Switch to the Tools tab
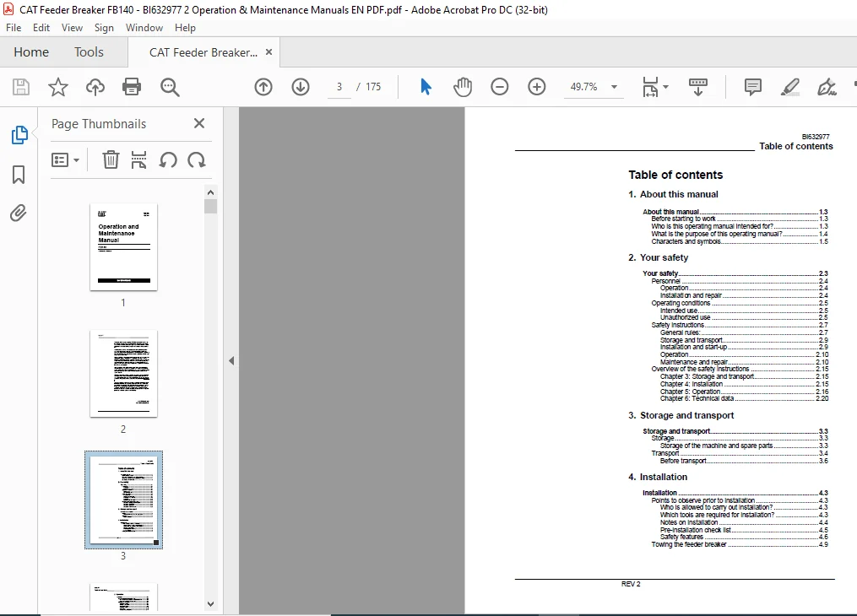Screen dimensions: 857x616 [89, 52]
